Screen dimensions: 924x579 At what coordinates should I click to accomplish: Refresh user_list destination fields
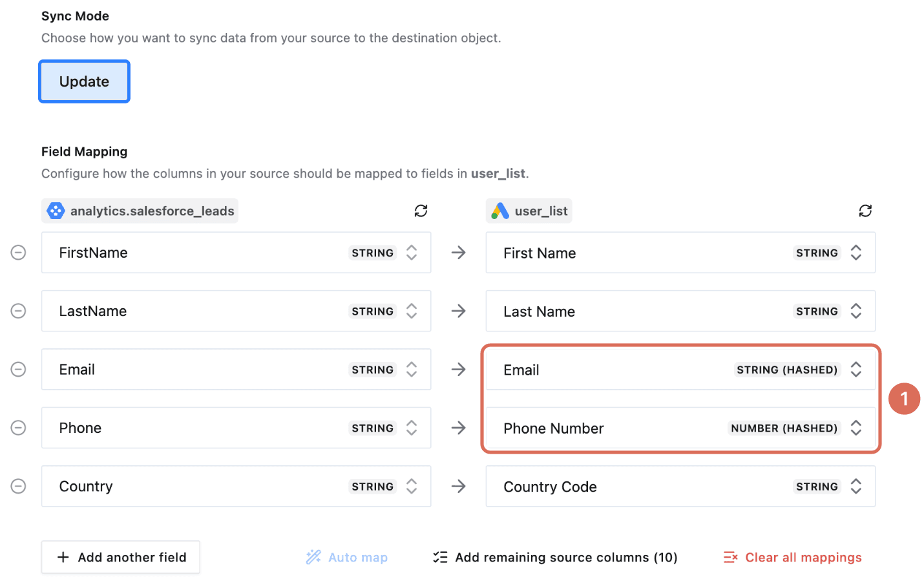pos(865,211)
